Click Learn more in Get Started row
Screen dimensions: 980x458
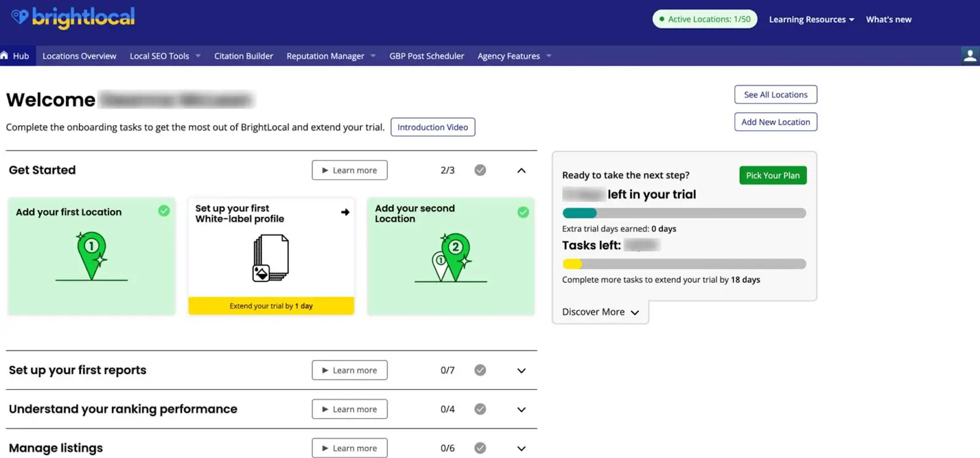click(350, 170)
